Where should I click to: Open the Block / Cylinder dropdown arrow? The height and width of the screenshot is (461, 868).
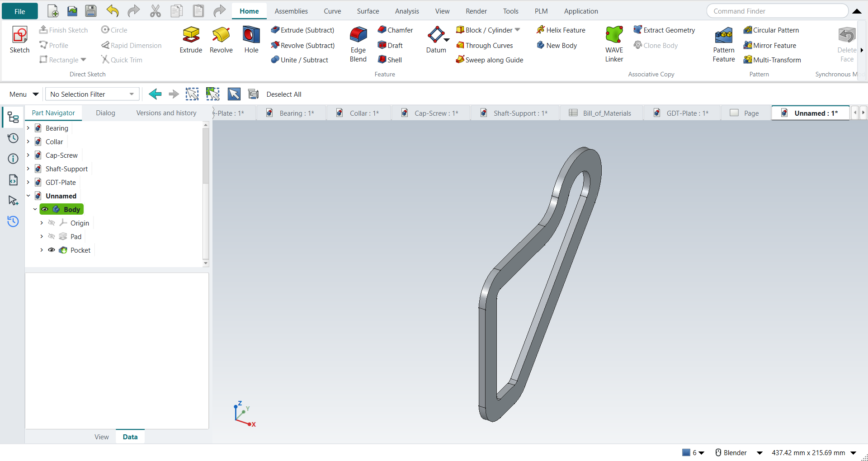click(517, 30)
